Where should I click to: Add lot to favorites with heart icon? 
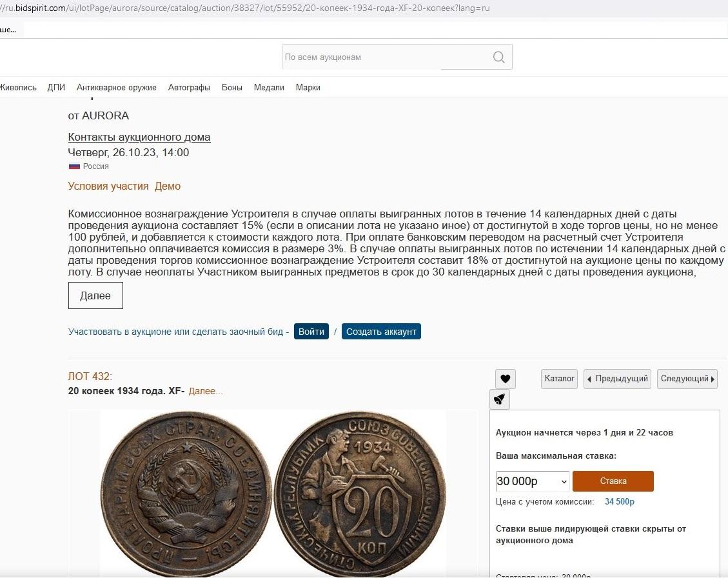tap(505, 379)
